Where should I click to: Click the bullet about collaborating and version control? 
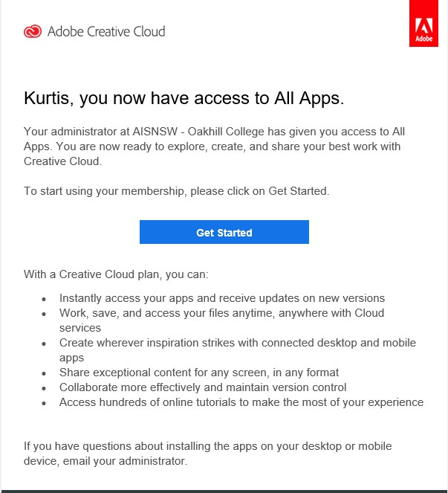[x=203, y=387]
